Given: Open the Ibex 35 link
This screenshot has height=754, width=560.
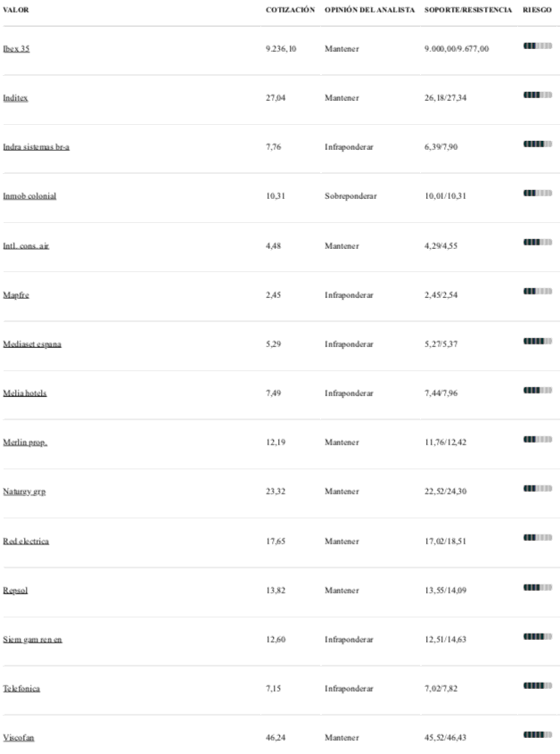Looking at the screenshot, I should point(16,48).
